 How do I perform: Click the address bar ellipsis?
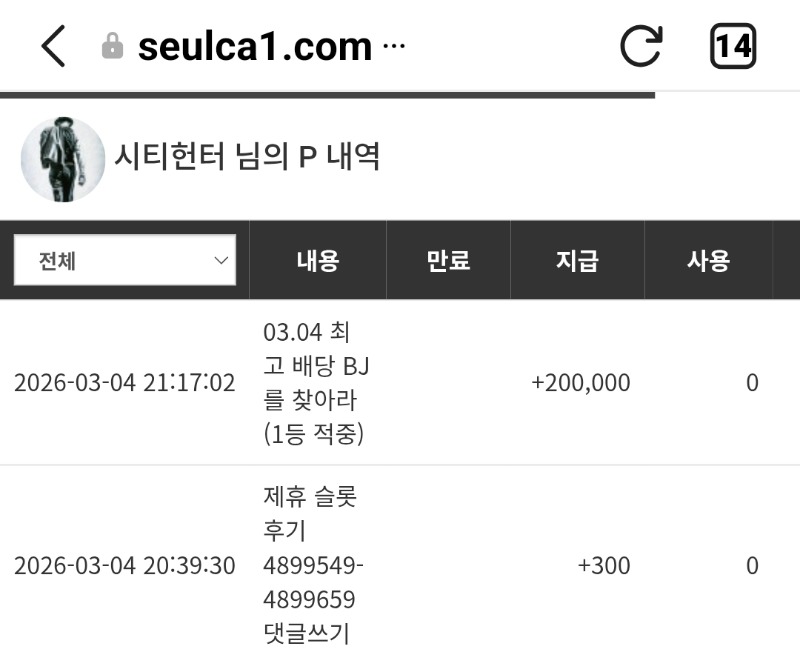point(394,46)
